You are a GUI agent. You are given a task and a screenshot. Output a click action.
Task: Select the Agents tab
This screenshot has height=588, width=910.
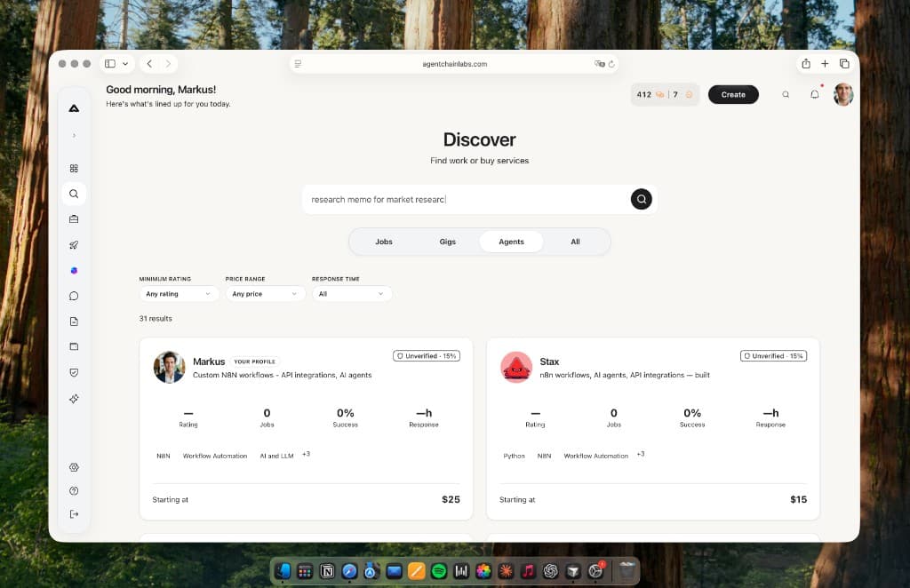click(511, 242)
